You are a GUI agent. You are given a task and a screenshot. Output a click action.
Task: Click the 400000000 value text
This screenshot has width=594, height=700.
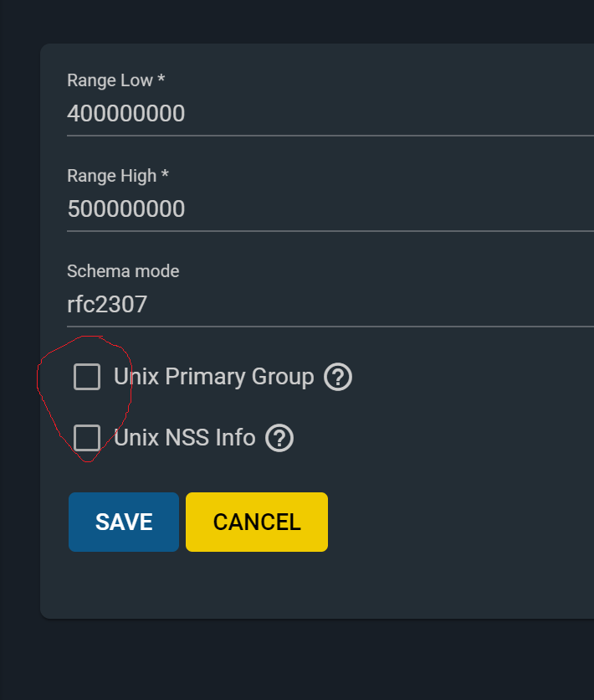click(126, 113)
